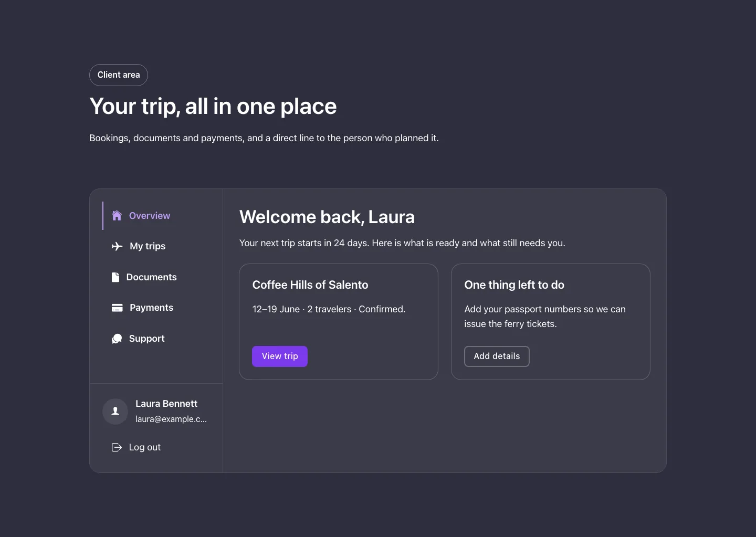Image resolution: width=756 pixels, height=537 pixels.
Task: Open the Support sidebar label
Action: (x=146, y=339)
